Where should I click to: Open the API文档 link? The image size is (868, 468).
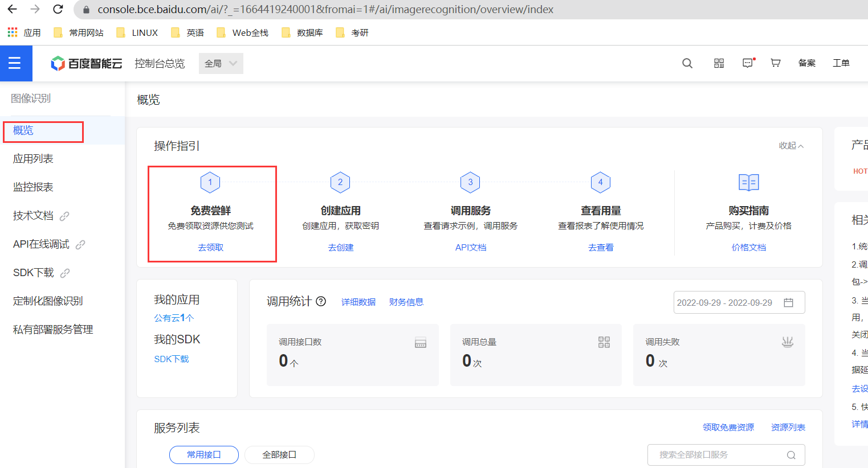(x=471, y=248)
